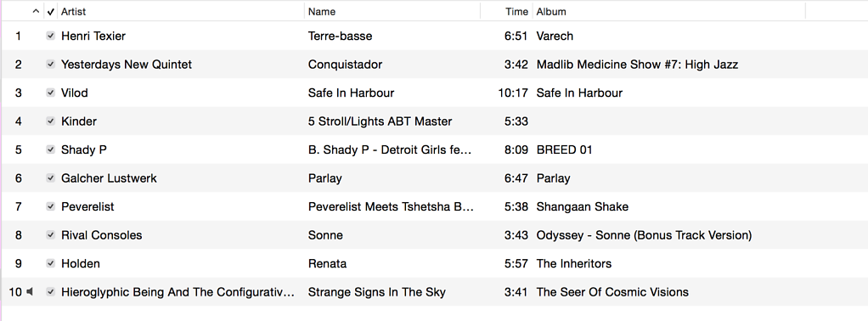Click the sort arrow in the header
This screenshot has width=868, height=321.
(36, 11)
